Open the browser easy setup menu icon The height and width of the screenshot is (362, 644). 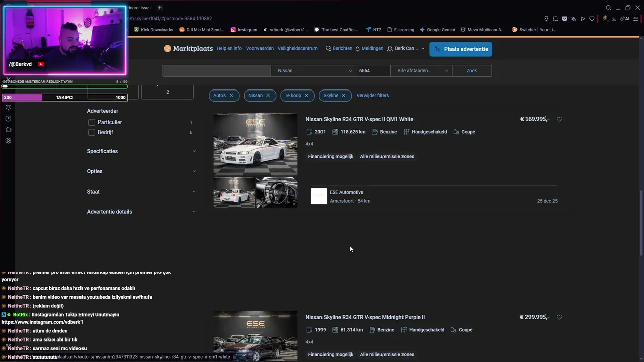tap(635, 19)
